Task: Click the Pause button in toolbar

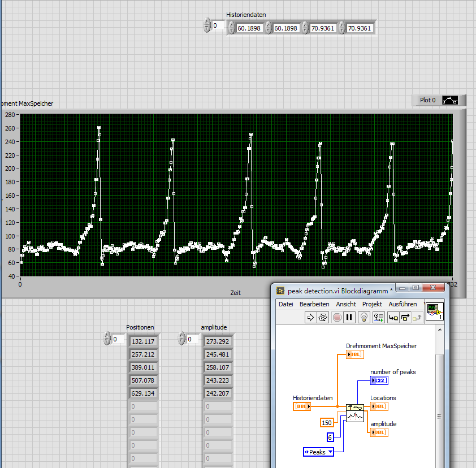Action: pyautogui.click(x=350, y=317)
